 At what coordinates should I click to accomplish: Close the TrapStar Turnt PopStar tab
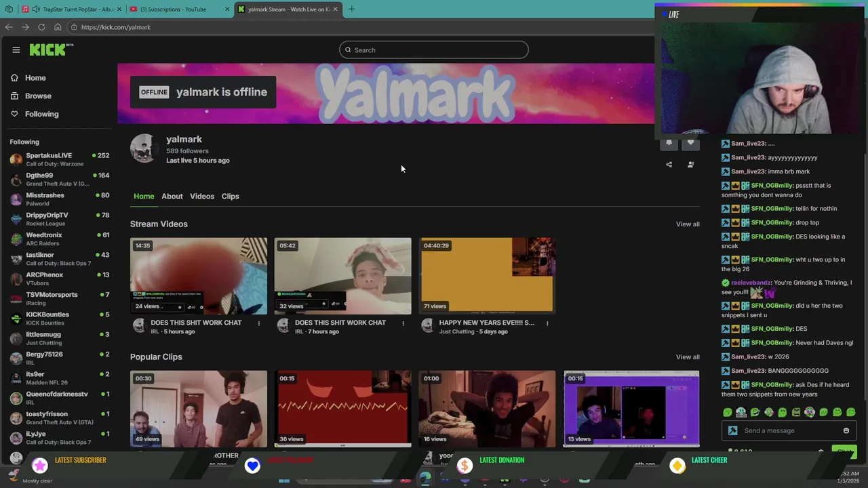click(119, 9)
